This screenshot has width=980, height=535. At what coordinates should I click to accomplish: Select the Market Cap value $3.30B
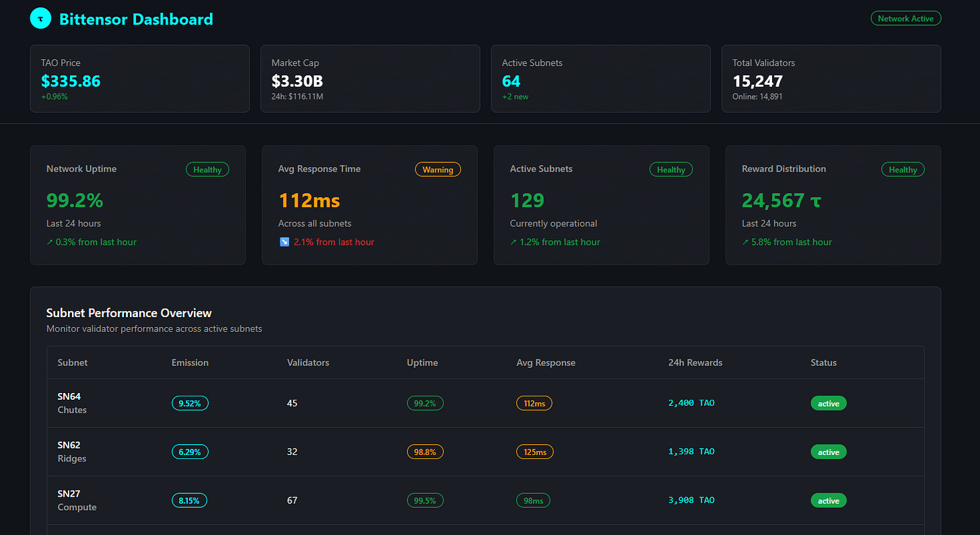click(x=297, y=81)
